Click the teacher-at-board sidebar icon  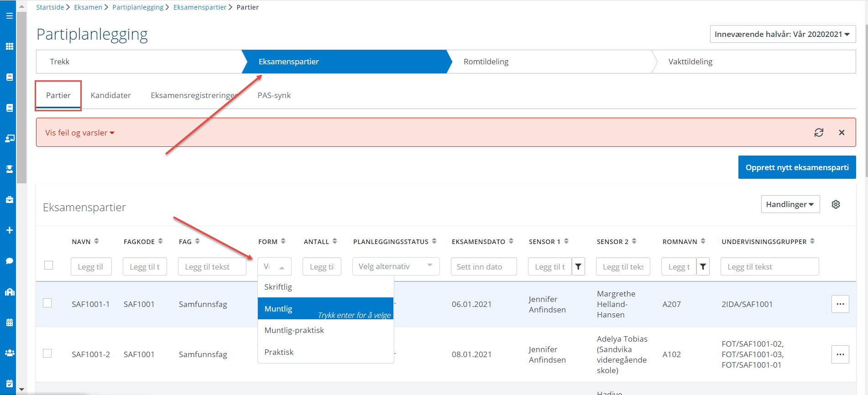9,138
